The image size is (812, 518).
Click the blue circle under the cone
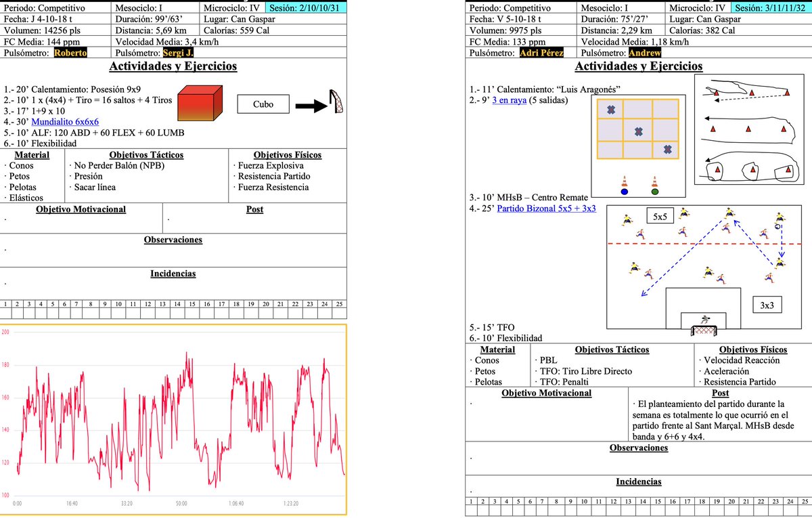coord(624,192)
